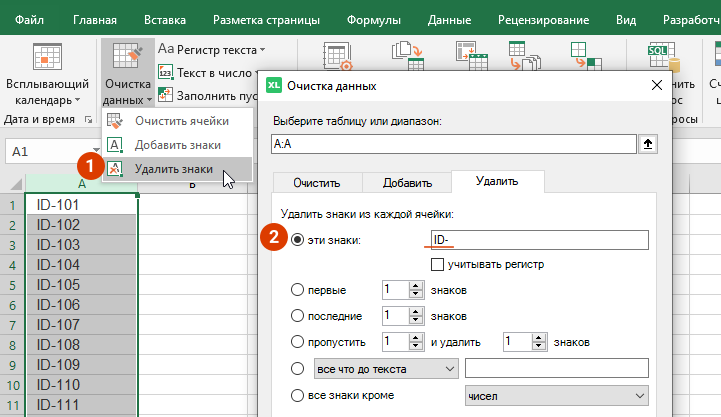Screen dimensions: 721x417
Task: Expand the 'чисел' combo box
Action: coord(556,397)
